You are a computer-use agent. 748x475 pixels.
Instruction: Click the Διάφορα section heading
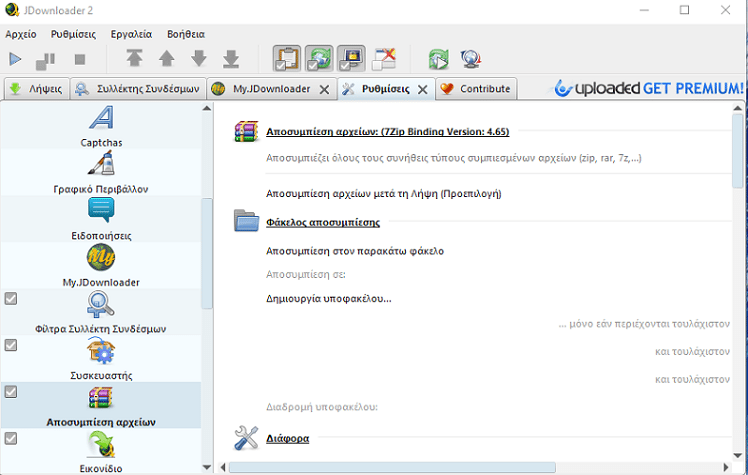288,438
